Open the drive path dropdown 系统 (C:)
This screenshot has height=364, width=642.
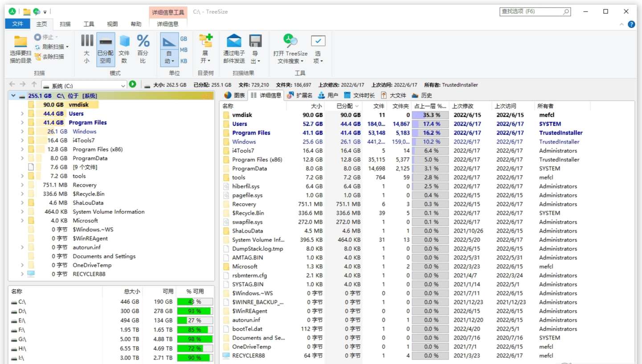click(x=123, y=85)
